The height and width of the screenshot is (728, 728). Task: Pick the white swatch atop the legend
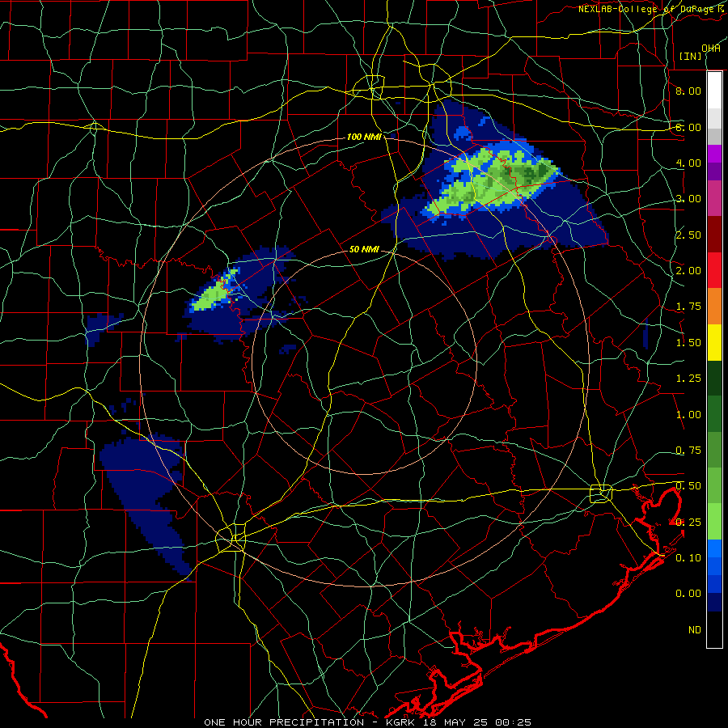[x=714, y=91]
